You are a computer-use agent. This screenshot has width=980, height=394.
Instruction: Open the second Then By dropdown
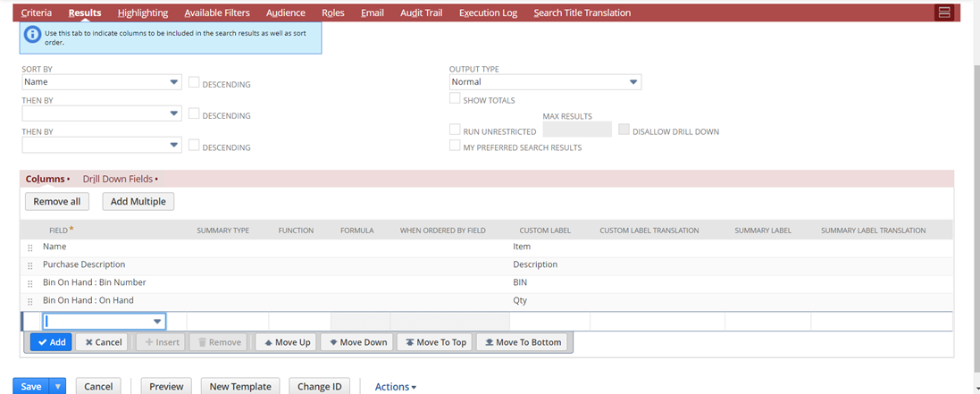click(102, 145)
